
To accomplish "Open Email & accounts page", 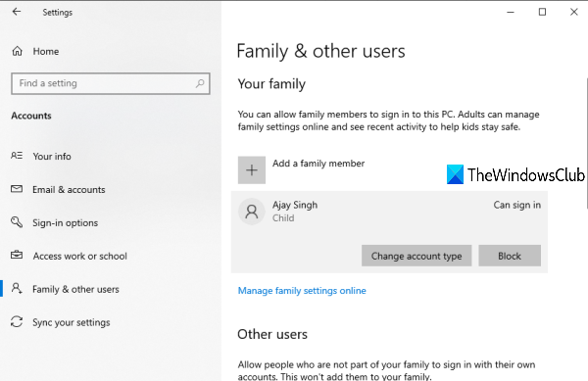I will (x=69, y=190).
